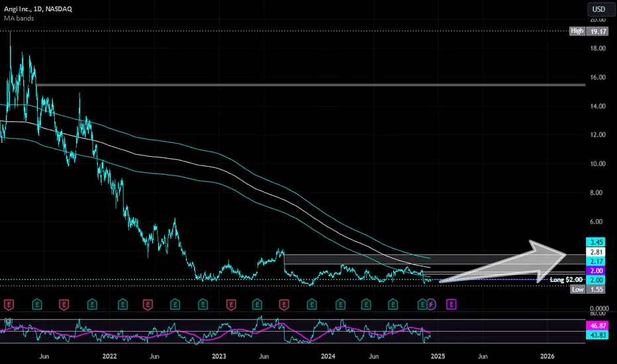
Task: Select the RSI indicator label in lower pane
Action: (x=8, y=321)
